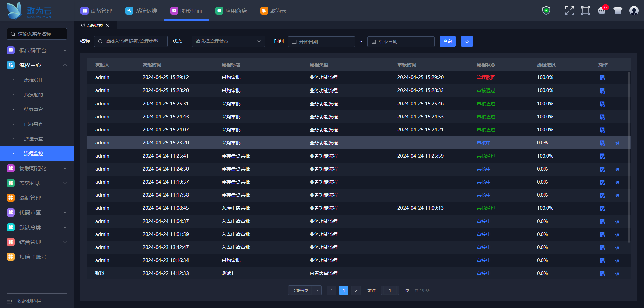Open the 20条/页 page size dropdown
The image size is (644, 308).
305,290
